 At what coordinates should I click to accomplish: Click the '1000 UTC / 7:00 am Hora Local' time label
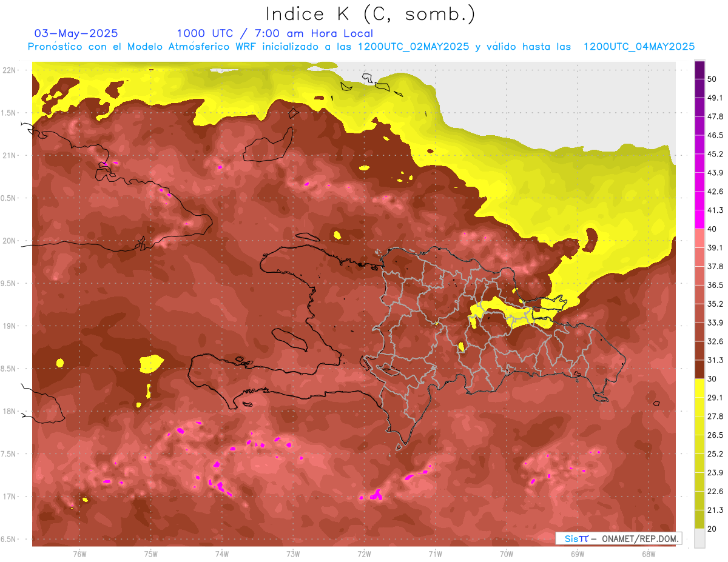tap(275, 33)
